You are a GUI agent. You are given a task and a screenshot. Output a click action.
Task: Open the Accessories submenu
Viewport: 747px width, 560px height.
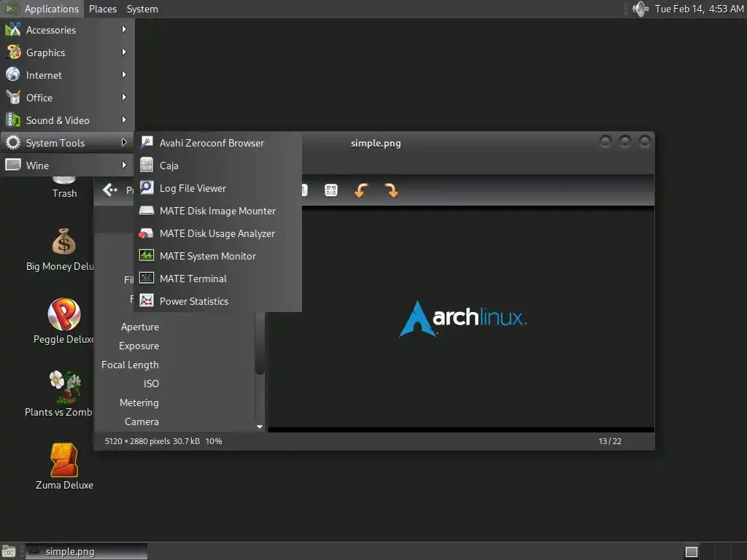tap(67, 30)
